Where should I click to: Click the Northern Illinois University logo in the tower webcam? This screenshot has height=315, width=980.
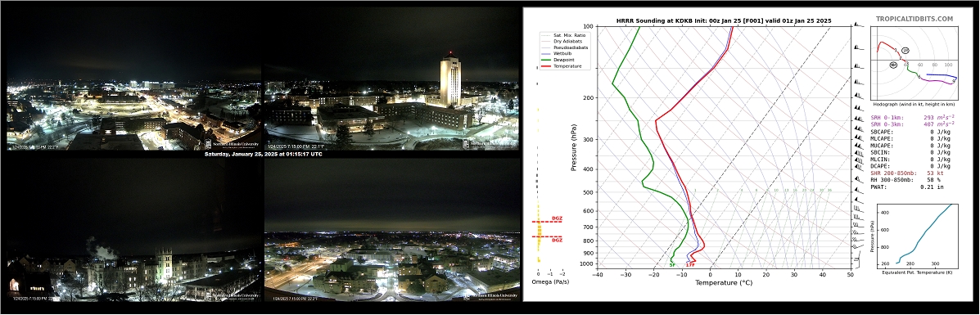click(490, 143)
